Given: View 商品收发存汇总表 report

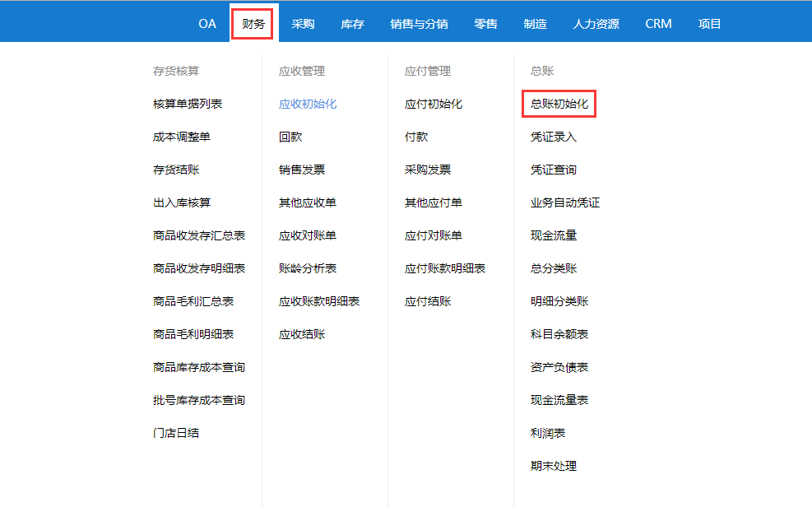Looking at the screenshot, I should pos(199,235).
